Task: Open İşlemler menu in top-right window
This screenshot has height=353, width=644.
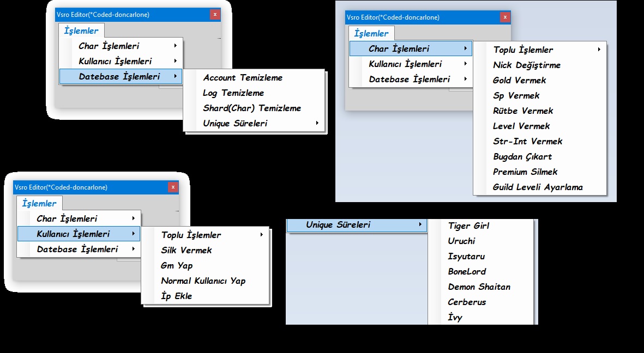Action: pos(371,34)
